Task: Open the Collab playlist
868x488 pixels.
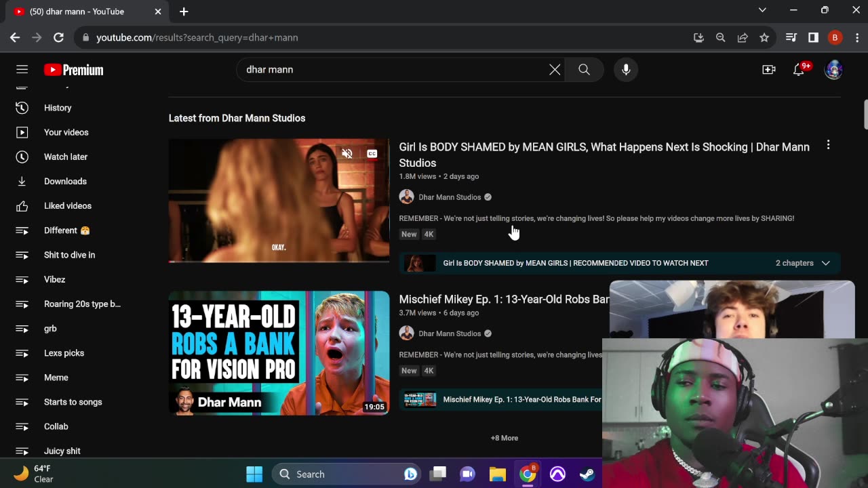Action: point(56,426)
